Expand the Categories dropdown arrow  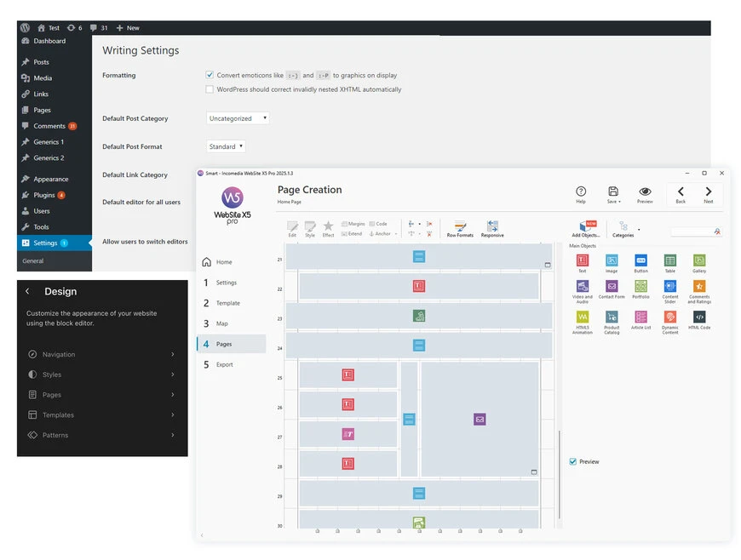click(639, 230)
